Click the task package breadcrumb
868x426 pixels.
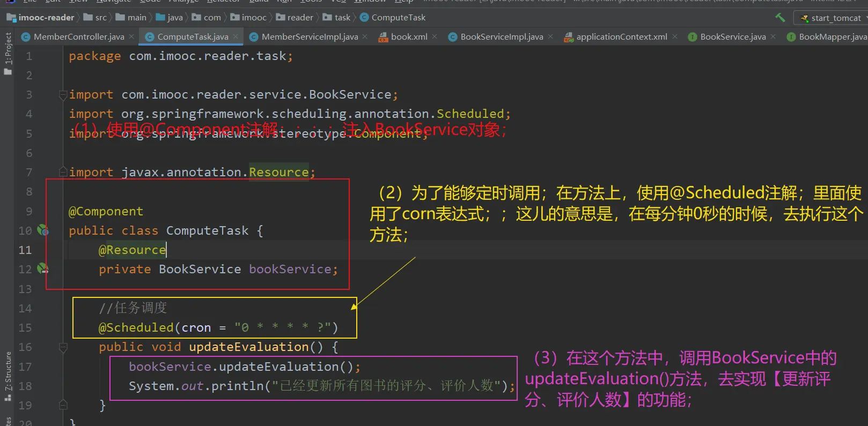tap(337, 18)
